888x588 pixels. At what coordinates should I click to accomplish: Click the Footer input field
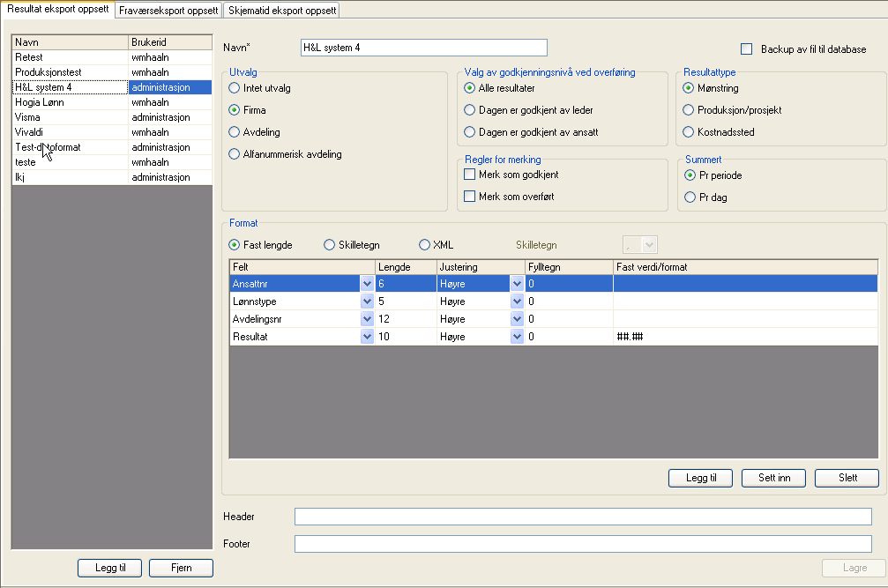click(x=583, y=543)
